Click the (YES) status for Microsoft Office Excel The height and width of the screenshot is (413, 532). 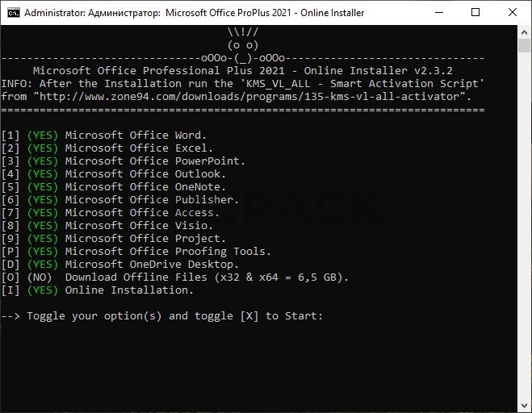43,148
